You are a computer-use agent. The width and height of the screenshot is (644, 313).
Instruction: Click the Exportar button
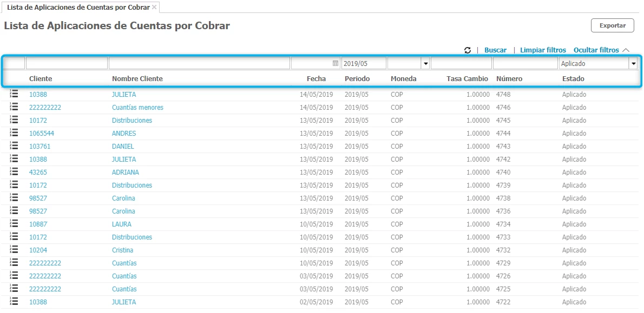(612, 25)
